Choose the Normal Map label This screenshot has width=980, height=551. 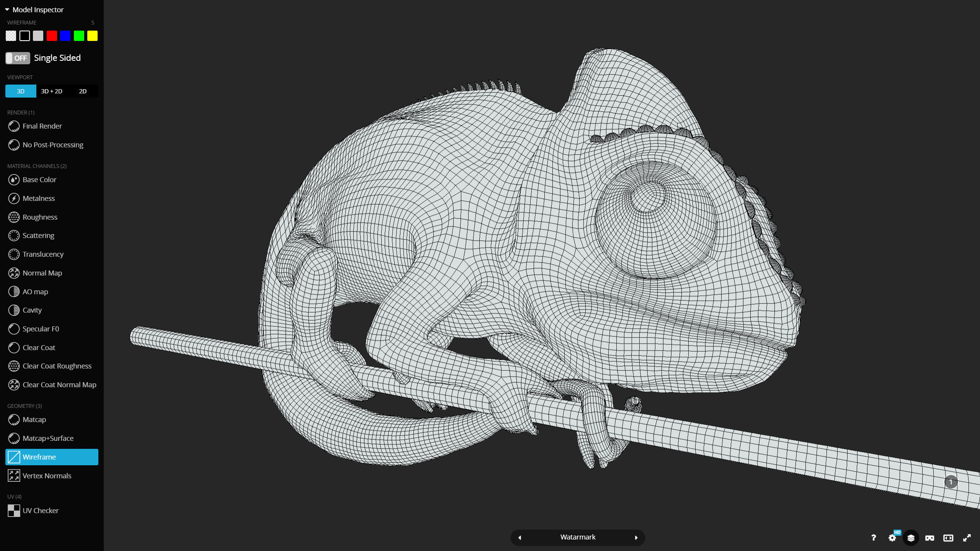42,273
